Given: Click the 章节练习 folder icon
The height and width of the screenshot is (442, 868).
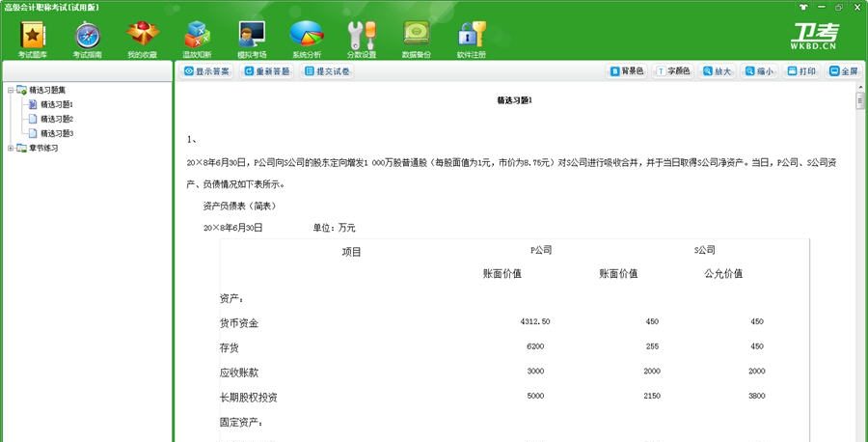Looking at the screenshot, I should [21, 148].
